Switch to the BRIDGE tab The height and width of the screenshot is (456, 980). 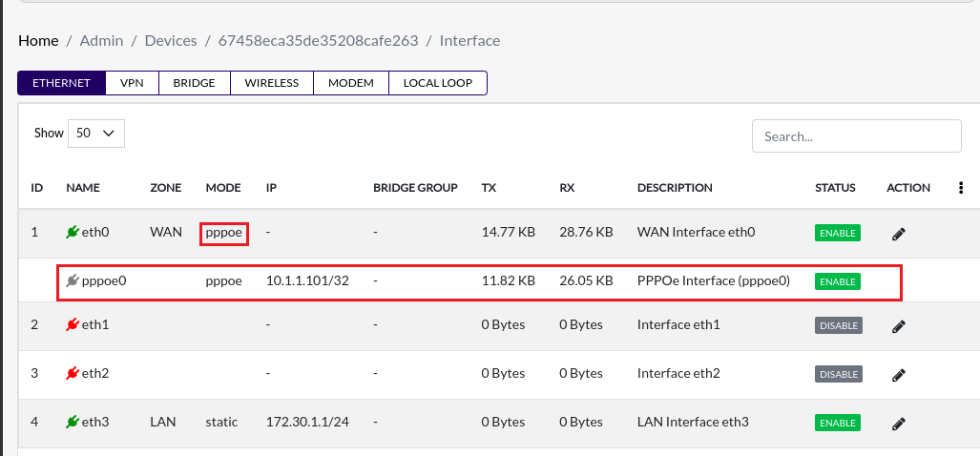coord(195,83)
